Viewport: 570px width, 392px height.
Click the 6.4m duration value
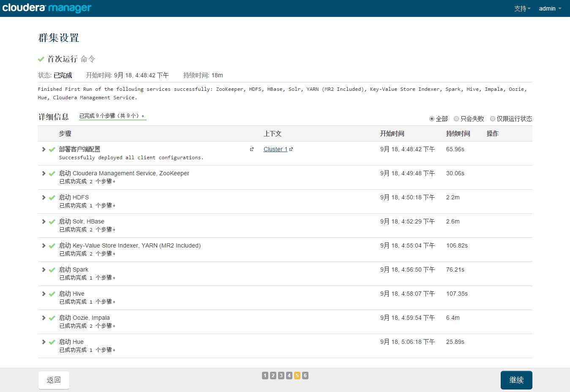point(453,318)
